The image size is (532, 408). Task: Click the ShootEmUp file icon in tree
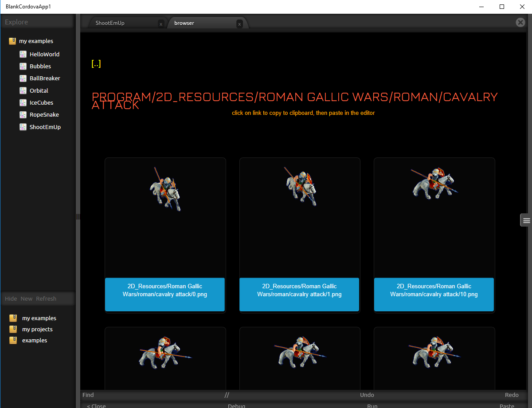pos(23,127)
